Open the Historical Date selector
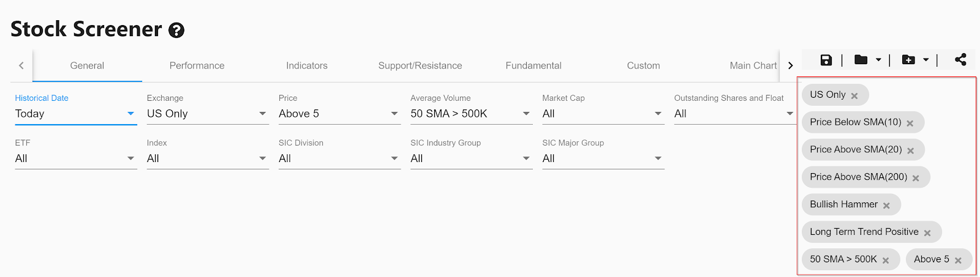This screenshot has width=980, height=277. 75,114
